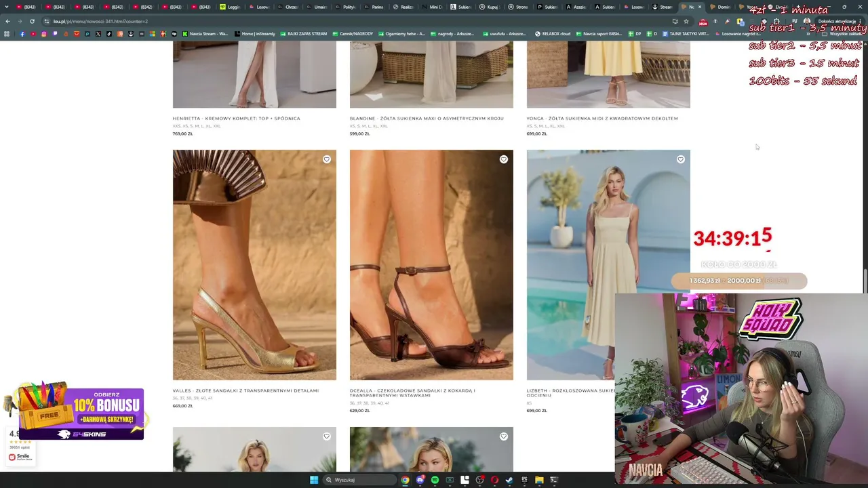Add Ocealla chocolate sandals to wishlist
The image size is (868, 488).
click(x=503, y=159)
